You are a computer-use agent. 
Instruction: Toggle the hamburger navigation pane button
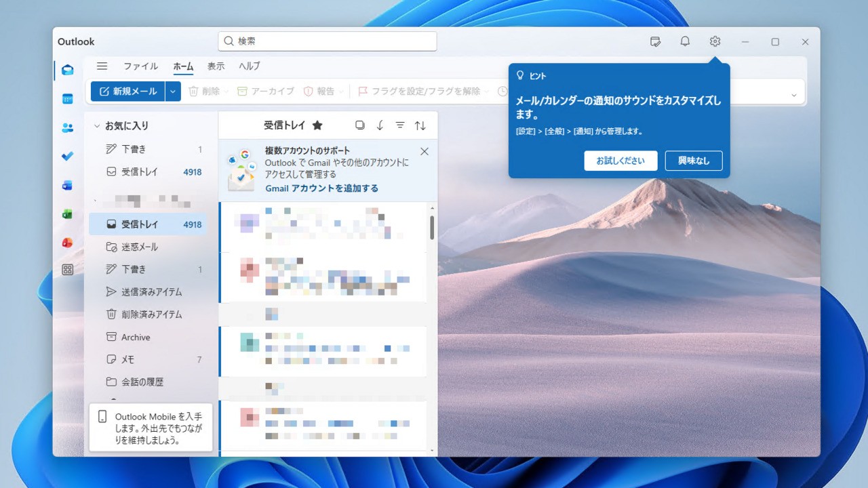[102, 66]
